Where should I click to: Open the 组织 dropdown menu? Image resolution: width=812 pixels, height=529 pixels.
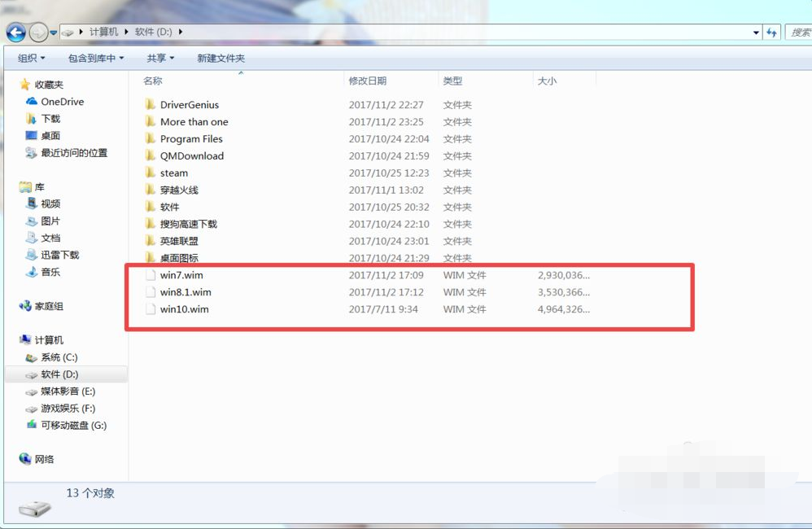pos(31,58)
